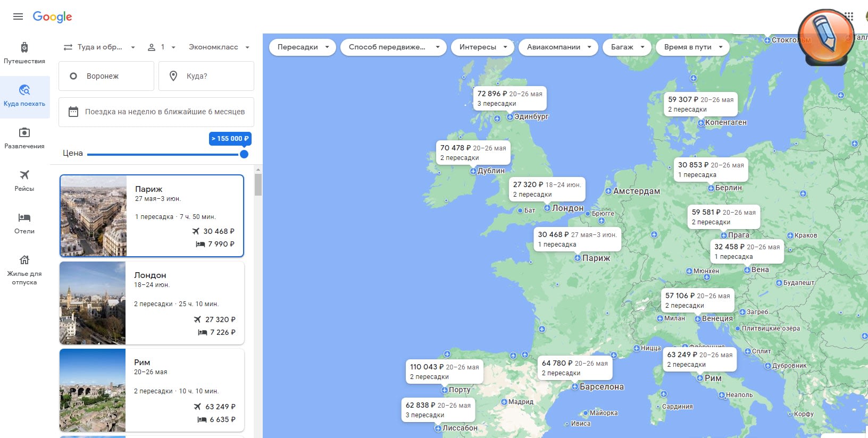Select Рим map price bubble

click(x=700, y=359)
